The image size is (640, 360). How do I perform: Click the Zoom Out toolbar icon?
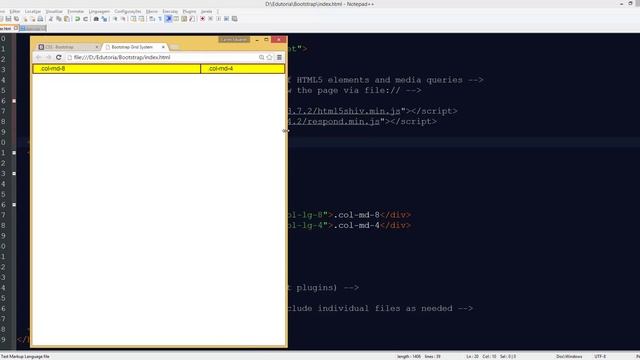point(123,19)
